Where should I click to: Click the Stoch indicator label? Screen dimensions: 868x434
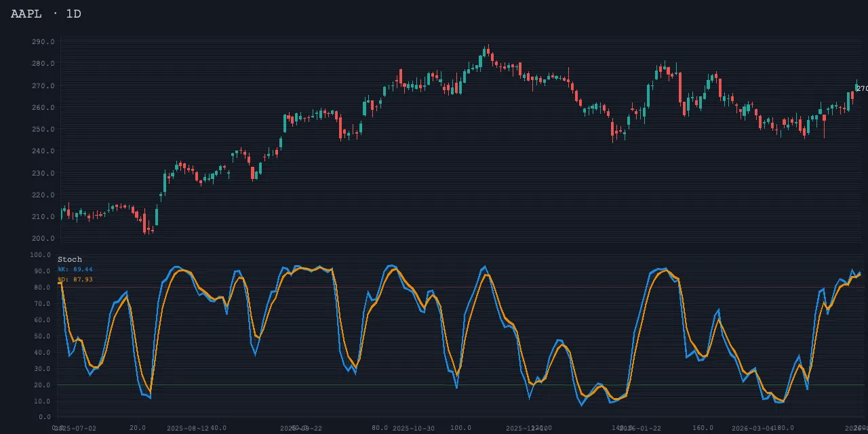coord(70,259)
